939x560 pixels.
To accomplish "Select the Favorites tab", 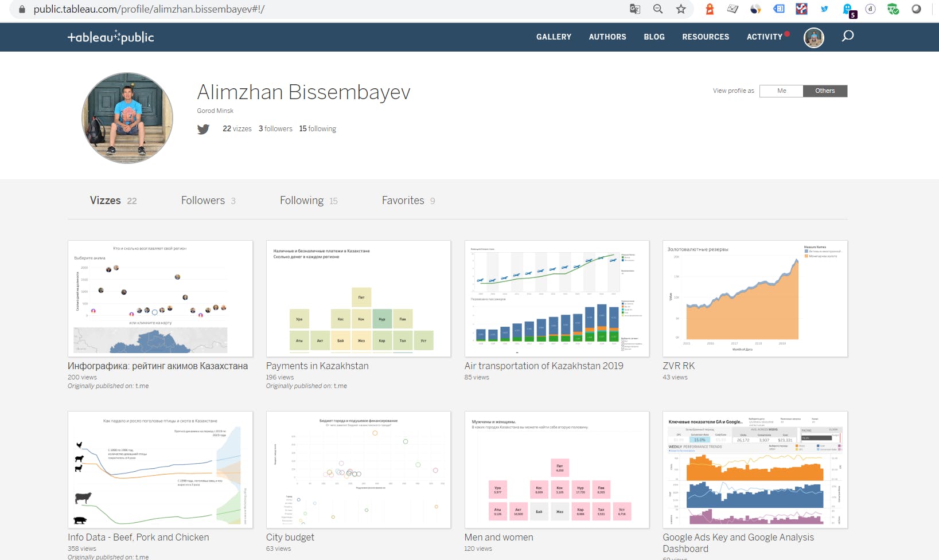I will point(408,201).
